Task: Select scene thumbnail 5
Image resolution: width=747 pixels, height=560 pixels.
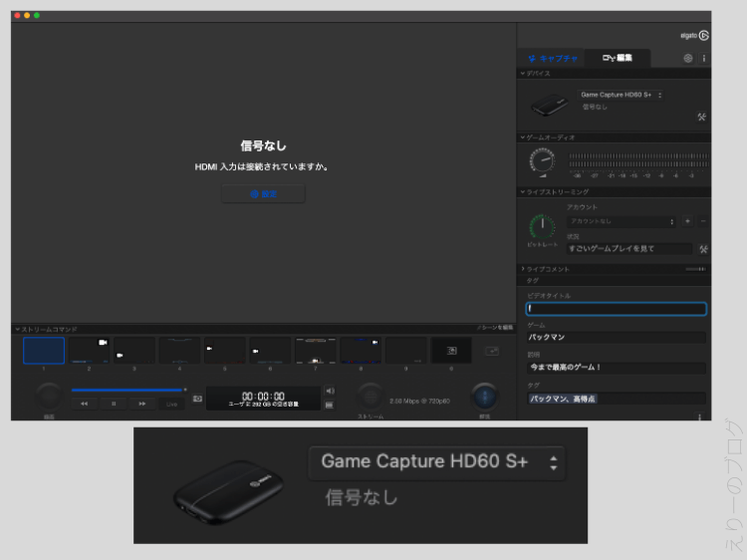Action: point(225,351)
